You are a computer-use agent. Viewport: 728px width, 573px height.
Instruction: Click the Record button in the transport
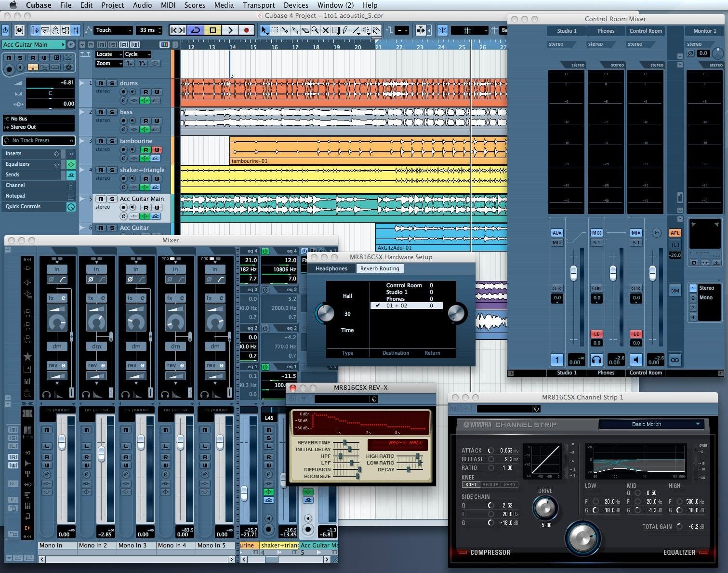click(247, 30)
